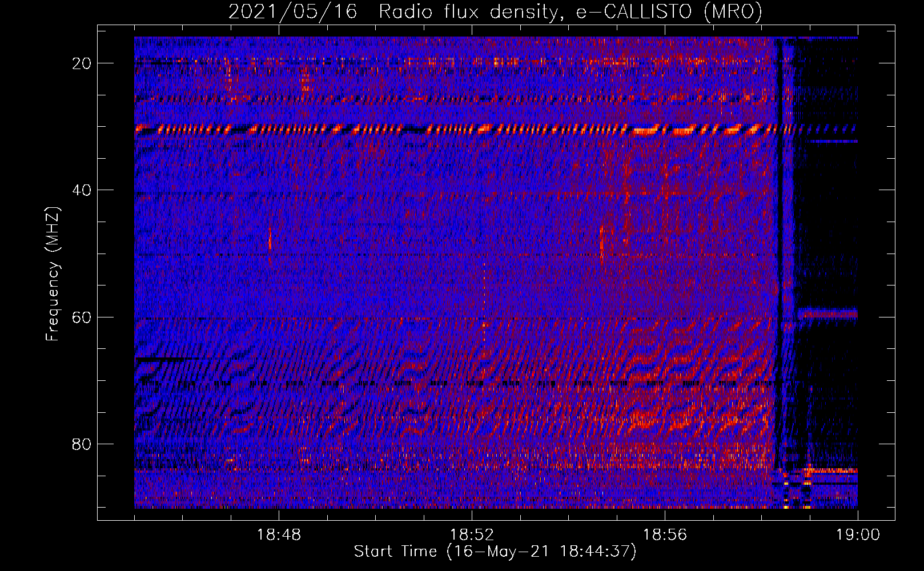Click the '18:56' time tick label
Image resolution: width=924 pixels, height=571 pixels.
pyautogui.click(x=665, y=535)
